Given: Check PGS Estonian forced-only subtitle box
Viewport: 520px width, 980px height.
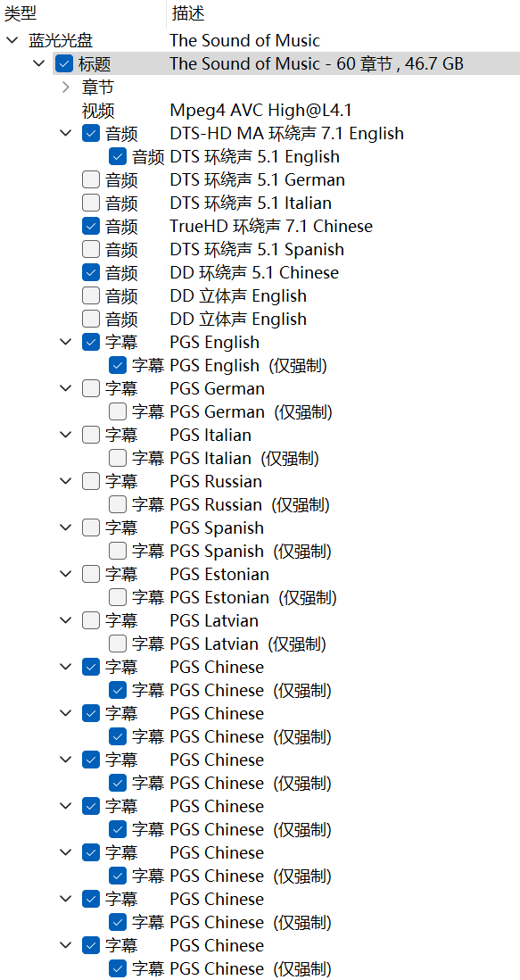Looking at the screenshot, I should [x=118, y=597].
